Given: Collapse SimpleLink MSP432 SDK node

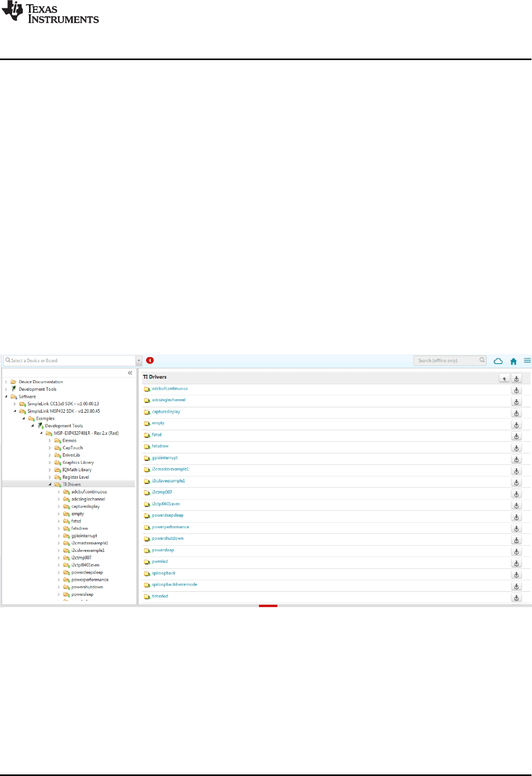Looking at the screenshot, I should pyautogui.click(x=15, y=411).
